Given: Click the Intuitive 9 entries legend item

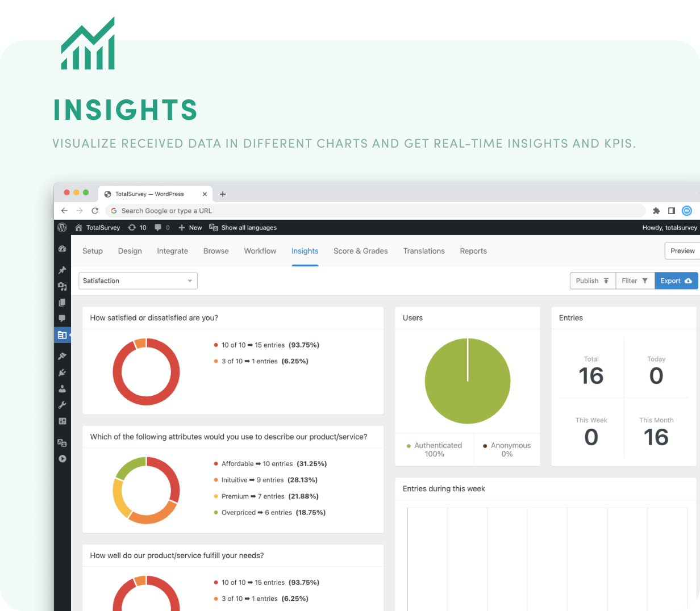Looking at the screenshot, I should pos(265,480).
